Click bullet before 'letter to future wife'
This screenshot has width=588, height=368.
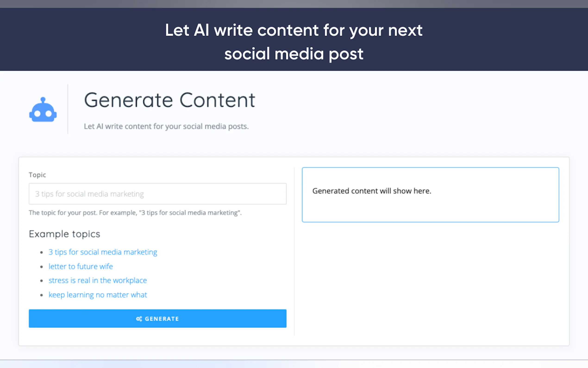(x=42, y=267)
